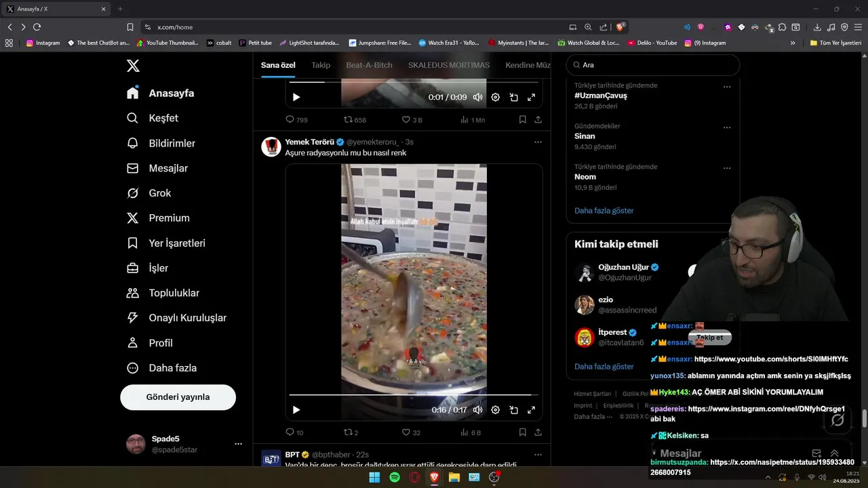The height and width of the screenshot is (488, 868).
Task: Open #UzmanÇavuş trend options dots
Action: pyautogui.click(x=727, y=87)
